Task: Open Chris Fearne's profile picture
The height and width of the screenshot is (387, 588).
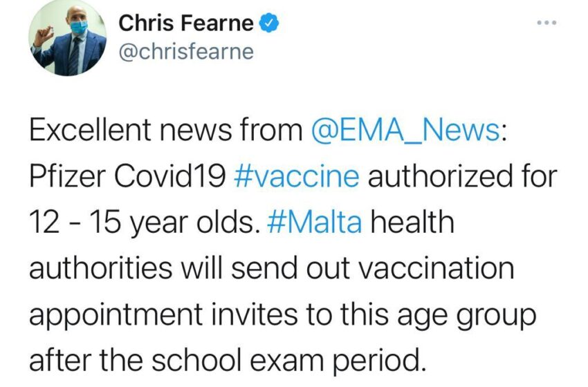Action: point(68,37)
